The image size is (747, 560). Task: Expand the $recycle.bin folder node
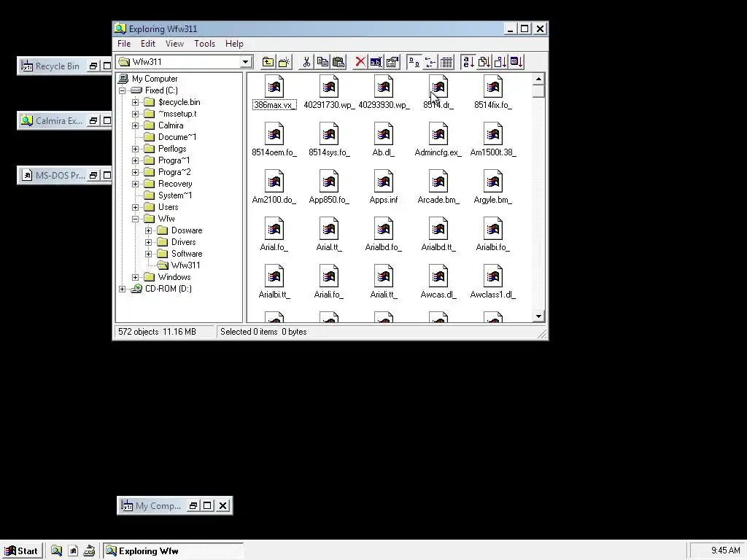click(x=135, y=102)
